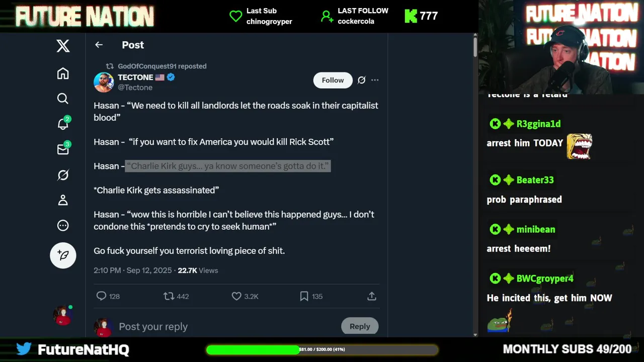Open the @Tectone profile handle link
Image resolution: width=644 pixels, height=362 pixels.
(x=135, y=87)
